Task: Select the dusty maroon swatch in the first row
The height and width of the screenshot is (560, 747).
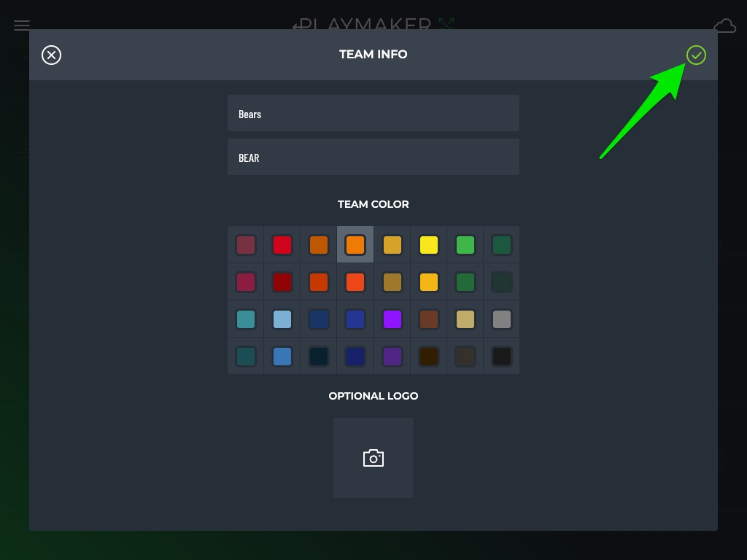Action: point(246,245)
